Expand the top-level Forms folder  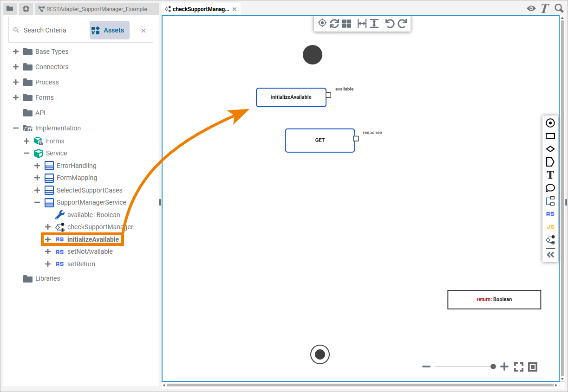(x=16, y=97)
